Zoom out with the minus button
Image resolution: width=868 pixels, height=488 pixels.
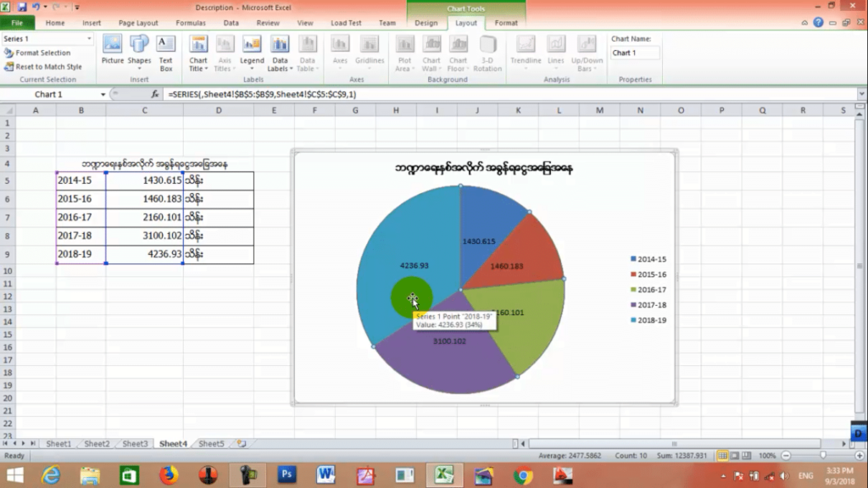786,456
